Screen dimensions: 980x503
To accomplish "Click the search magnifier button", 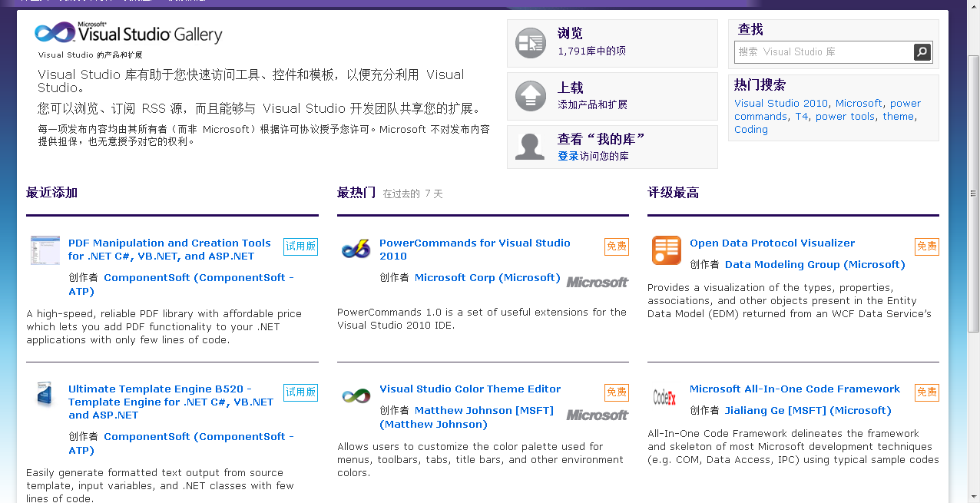I will click(922, 52).
